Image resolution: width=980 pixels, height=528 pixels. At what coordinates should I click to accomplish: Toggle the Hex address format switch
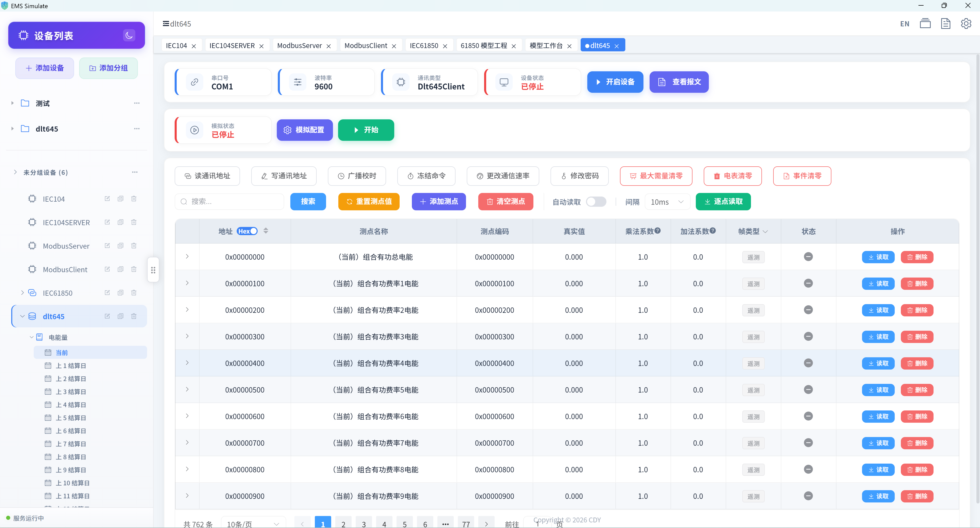pyautogui.click(x=247, y=231)
